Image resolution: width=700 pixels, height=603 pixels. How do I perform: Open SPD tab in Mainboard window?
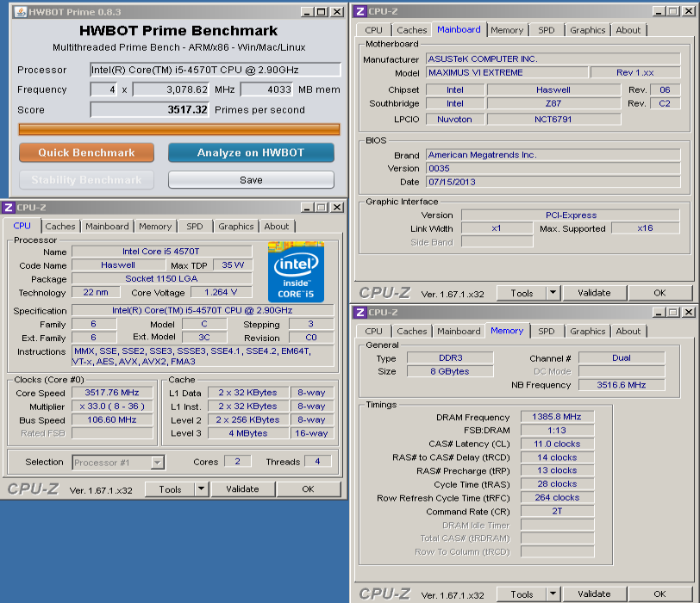point(547,30)
